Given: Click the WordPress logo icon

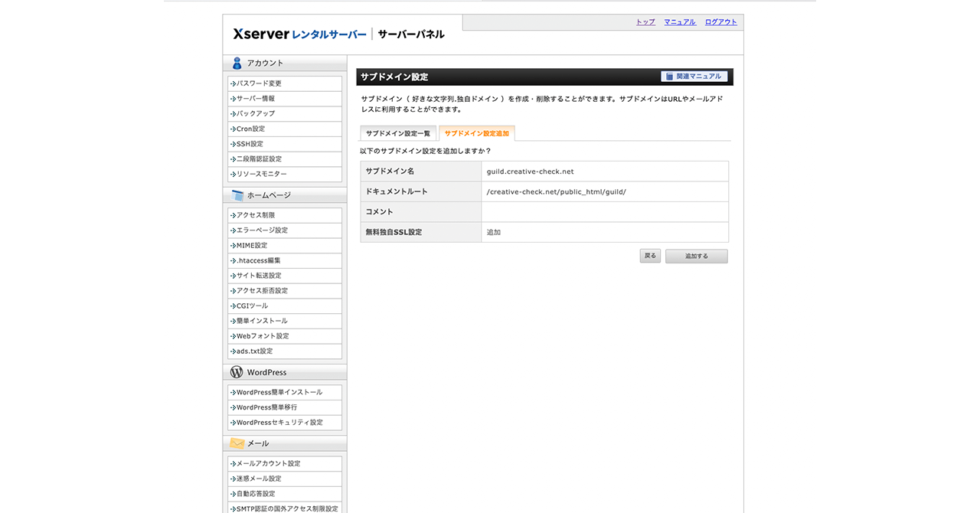Looking at the screenshot, I should pos(237,372).
